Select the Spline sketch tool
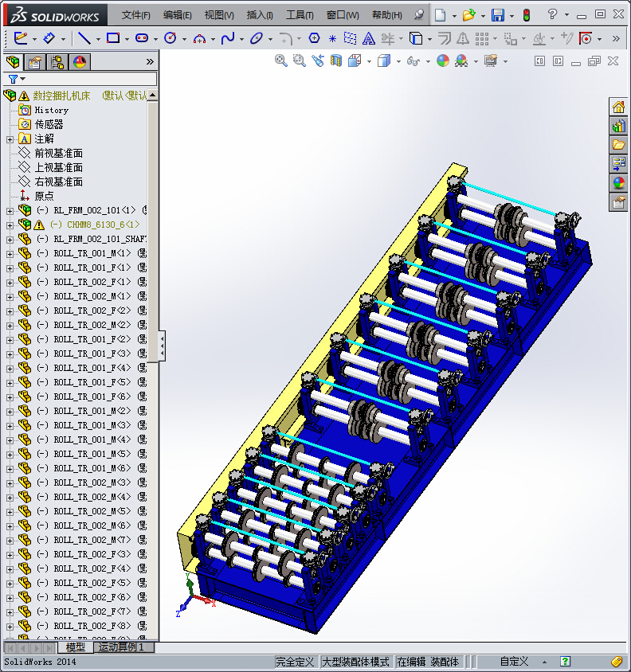Screen dimensions: 631x672 (228, 38)
